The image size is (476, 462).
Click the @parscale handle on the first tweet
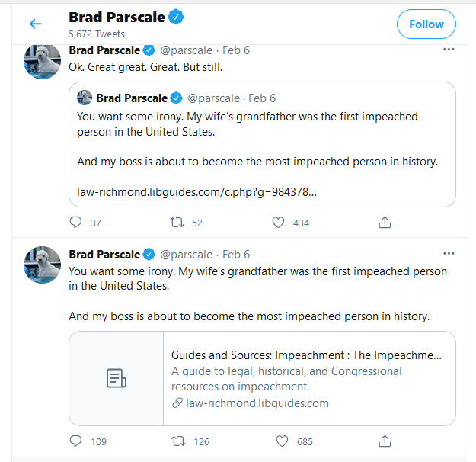[185, 50]
